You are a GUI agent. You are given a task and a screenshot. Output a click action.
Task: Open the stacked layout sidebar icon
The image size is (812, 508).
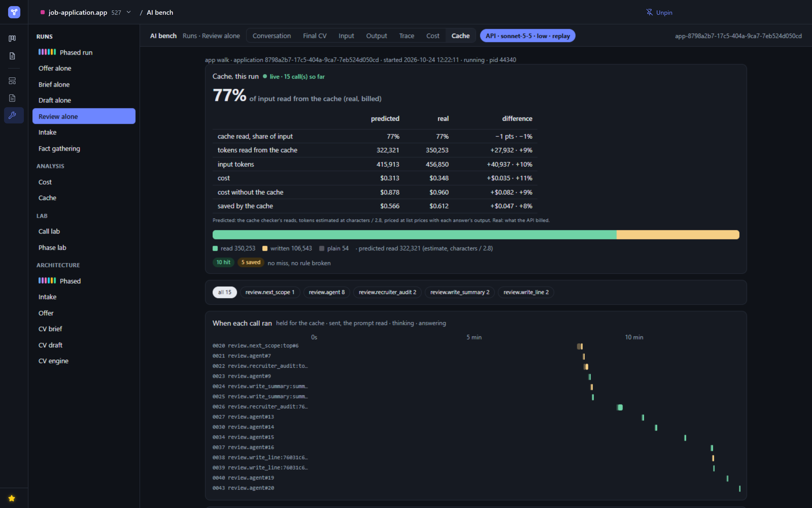coord(12,81)
